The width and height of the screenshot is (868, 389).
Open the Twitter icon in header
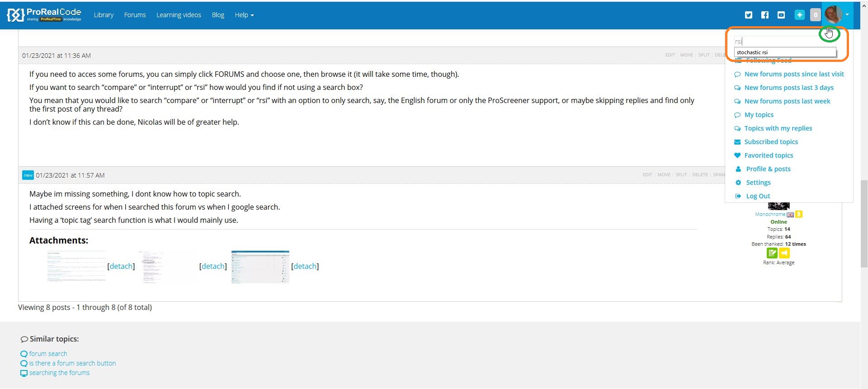click(749, 15)
